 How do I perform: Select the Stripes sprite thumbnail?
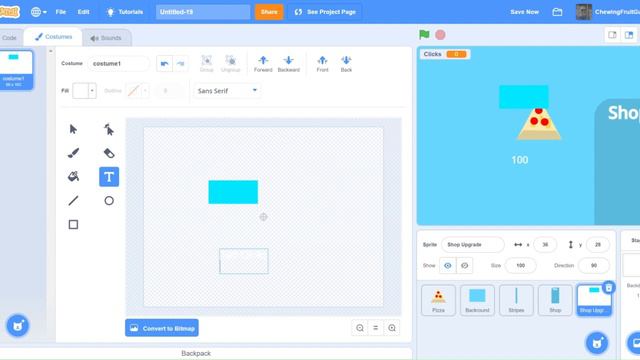click(x=516, y=300)
